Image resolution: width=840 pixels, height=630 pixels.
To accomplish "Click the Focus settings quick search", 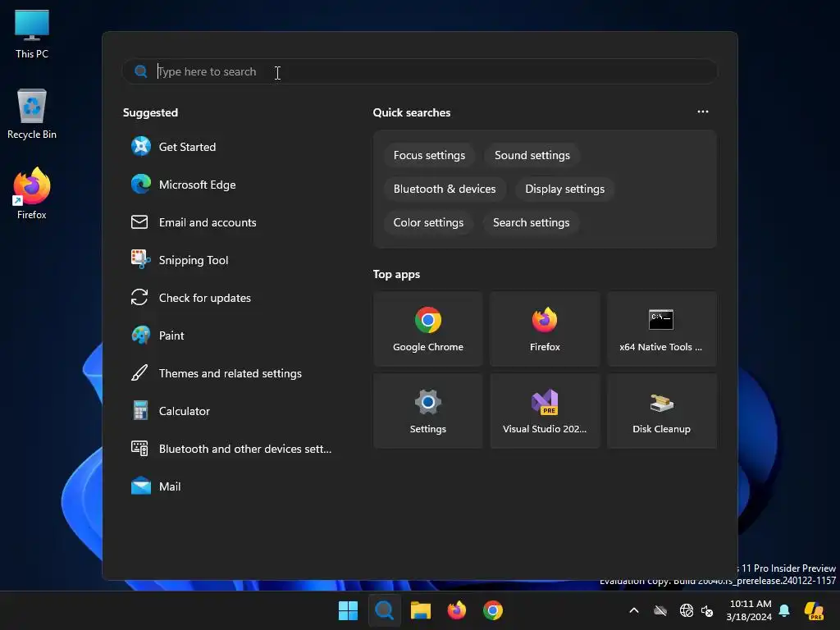I will tap(429, 155).
